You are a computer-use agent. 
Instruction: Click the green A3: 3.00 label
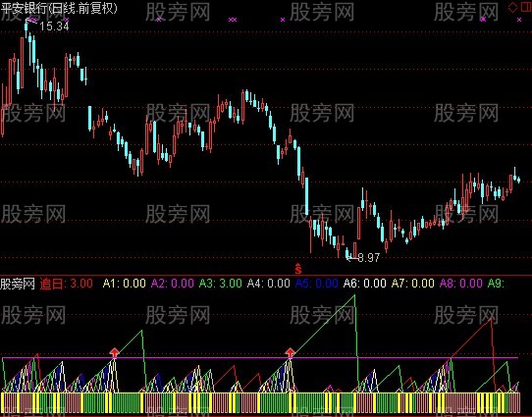pyautogui.click(x=221, y=284)
